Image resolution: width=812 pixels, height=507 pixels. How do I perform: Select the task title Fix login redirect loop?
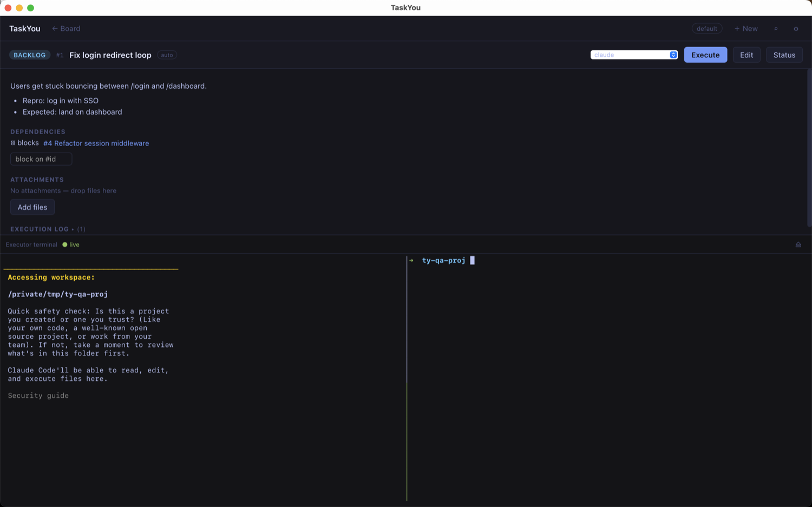110,55
